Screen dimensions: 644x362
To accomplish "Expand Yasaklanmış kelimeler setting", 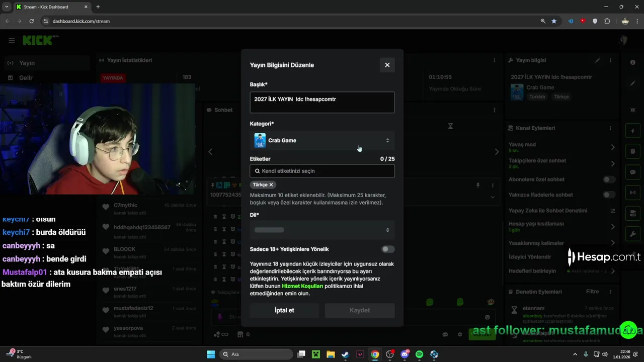I will pos(613,243).
